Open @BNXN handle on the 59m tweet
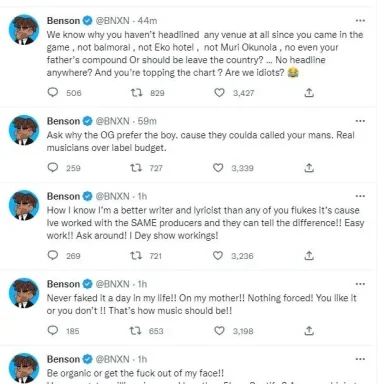This screenshot has width=384, height=384. [x=112, y=121]
